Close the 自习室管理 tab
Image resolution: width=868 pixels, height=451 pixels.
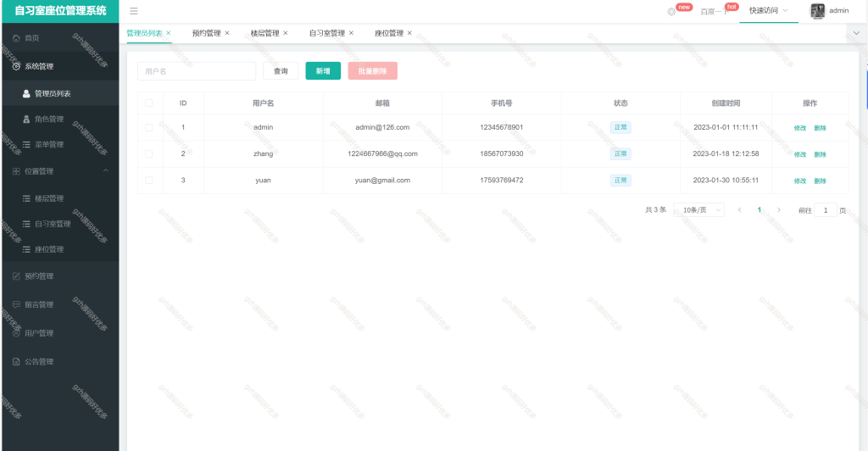coord(351,33)
